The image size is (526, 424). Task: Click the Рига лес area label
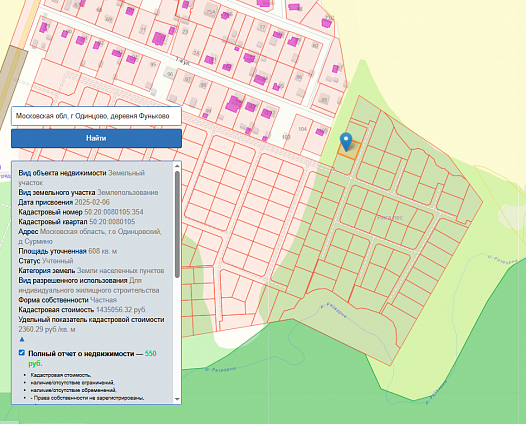pyautogui.click(x=390, y=217)
